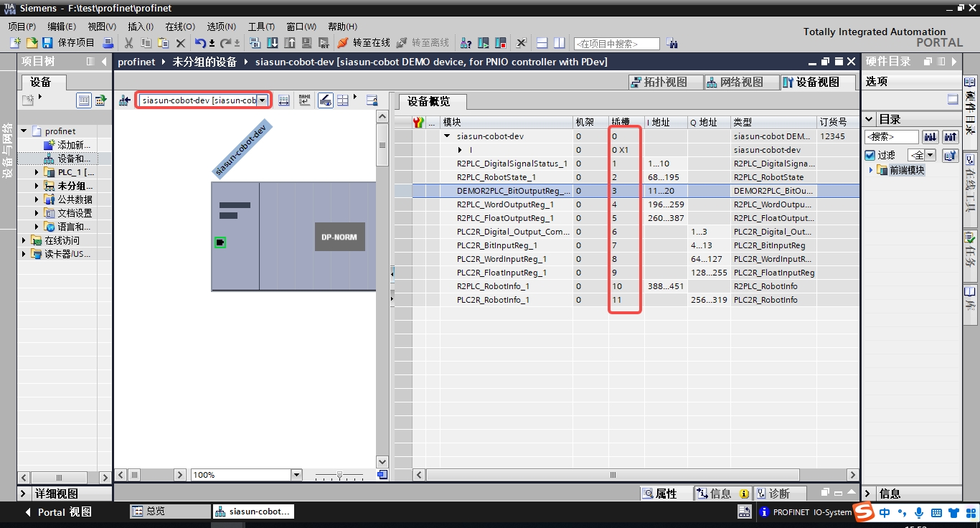Screen dimensions: 980x528
Task: Click the Go online button
Action: coord(364,43)
